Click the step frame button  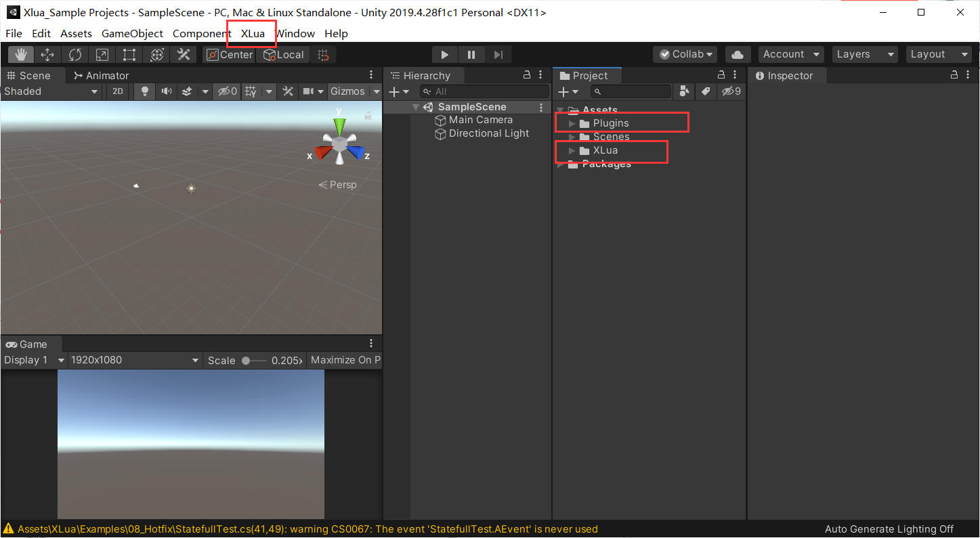click(x=498, y=54)
